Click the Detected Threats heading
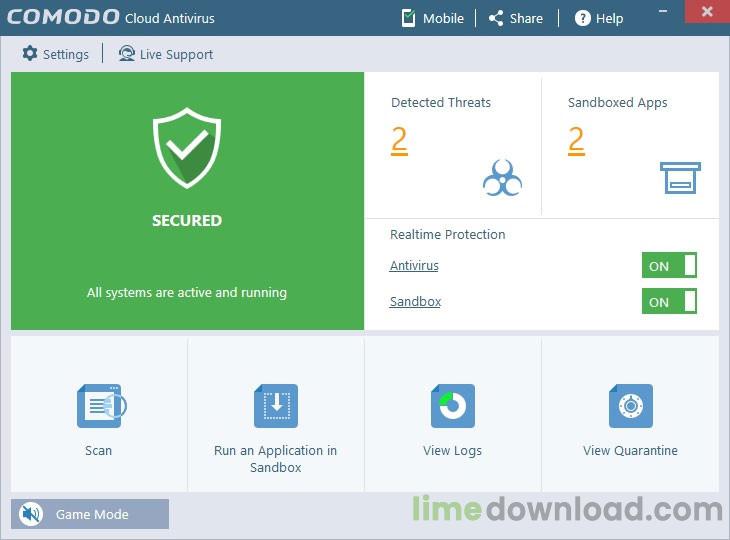This screenshot has height=540, width=730. pos(441,102)
